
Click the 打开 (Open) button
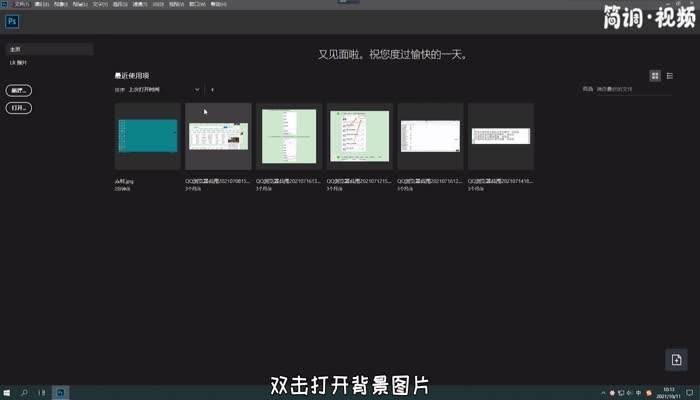tap(19, 107)
